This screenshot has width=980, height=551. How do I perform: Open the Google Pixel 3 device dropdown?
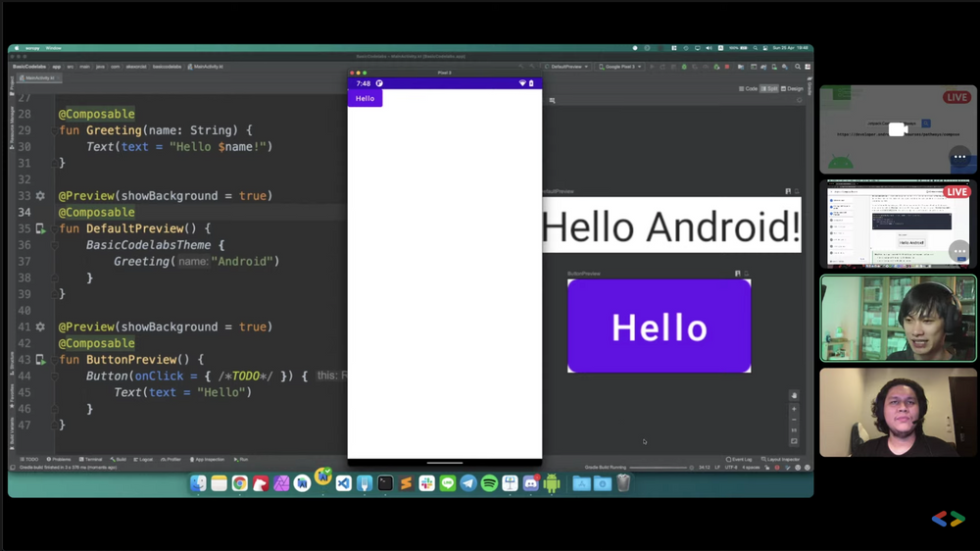click(x=620, y=67)
